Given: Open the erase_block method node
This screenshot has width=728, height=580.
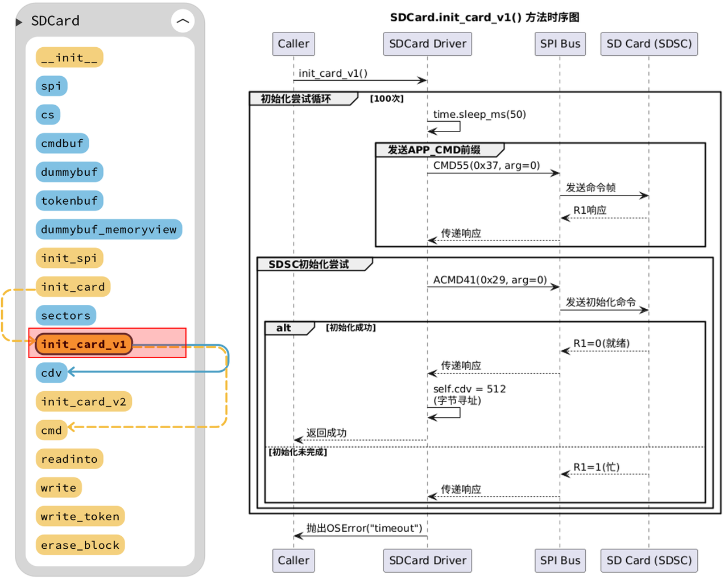Looking at the screenshot, I should coord(80,545).
